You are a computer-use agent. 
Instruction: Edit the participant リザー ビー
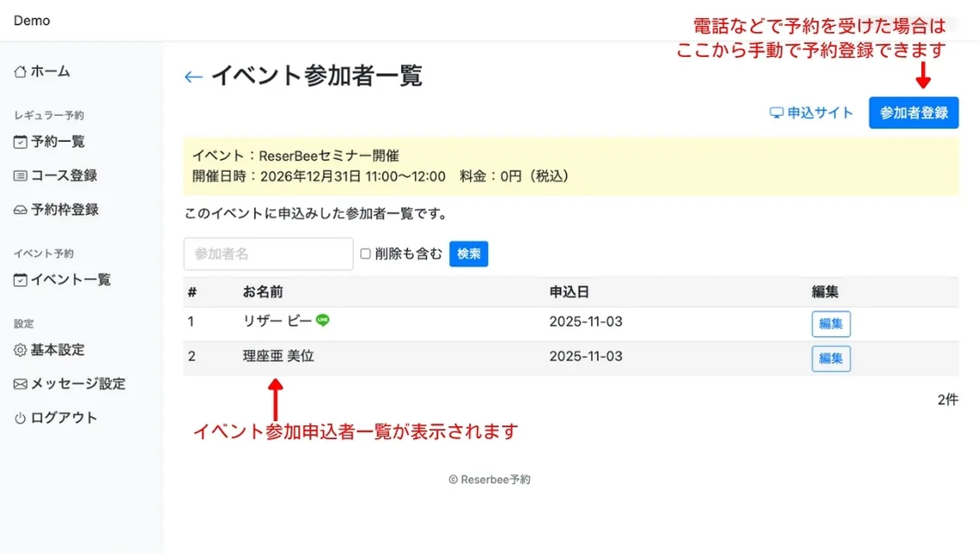click(830, 324)
